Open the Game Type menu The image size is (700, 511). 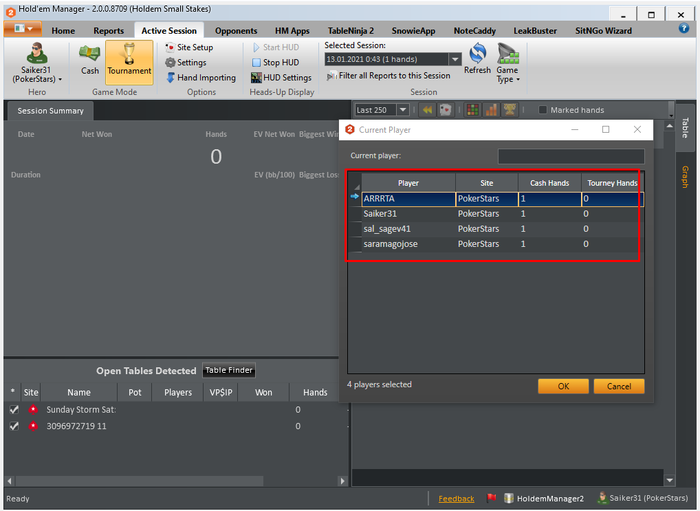coord(508,63)
